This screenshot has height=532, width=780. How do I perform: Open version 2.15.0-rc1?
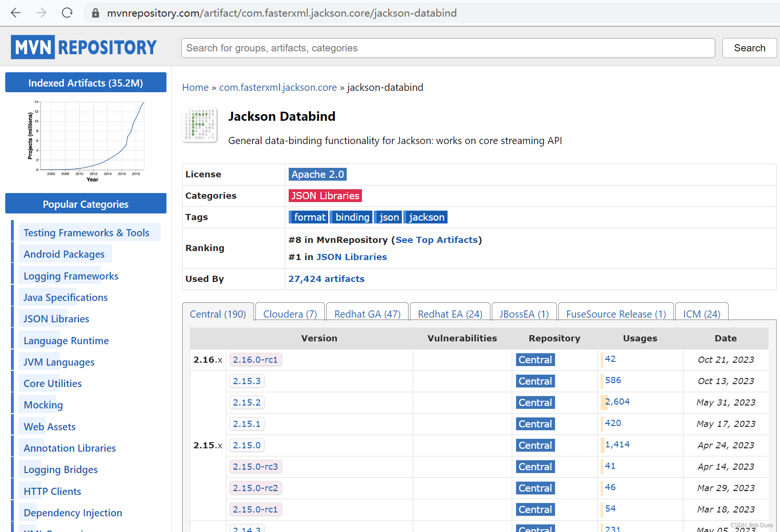(x=255, y=510)
